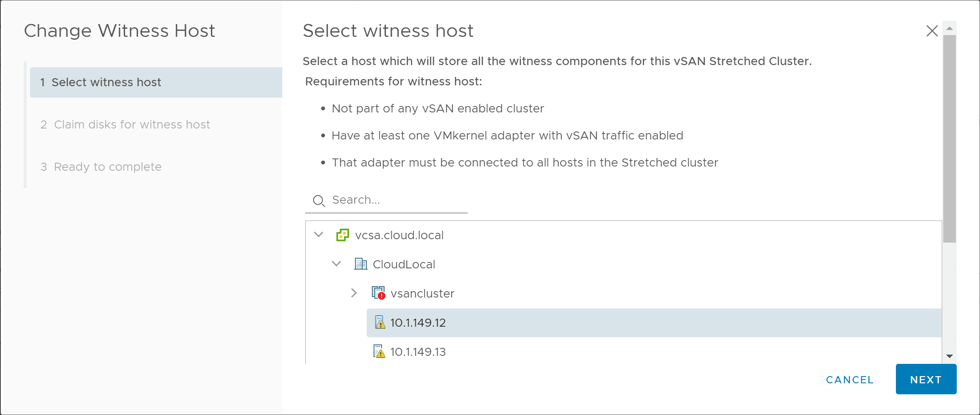Collapse the CloudLocal datacenter node

[336, 264]
